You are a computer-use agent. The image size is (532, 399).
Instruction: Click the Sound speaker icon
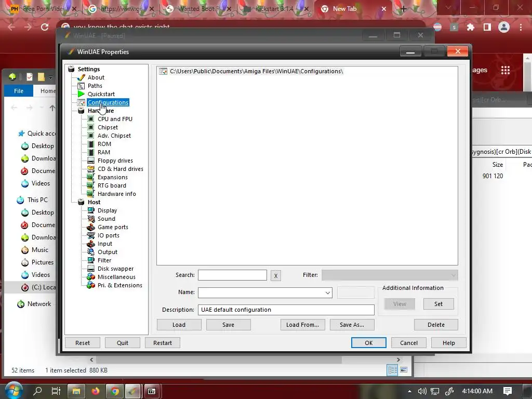point(91,219)
